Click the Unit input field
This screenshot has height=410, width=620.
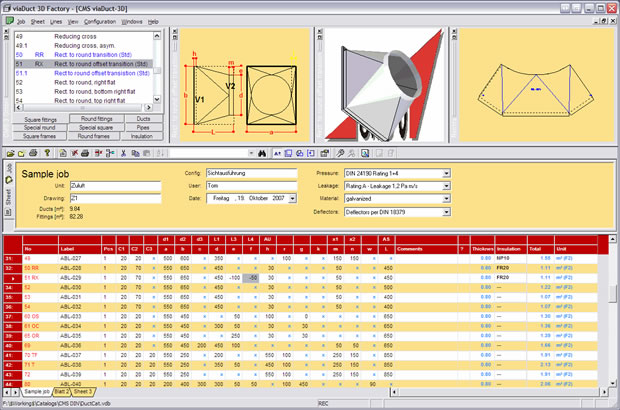115,186
